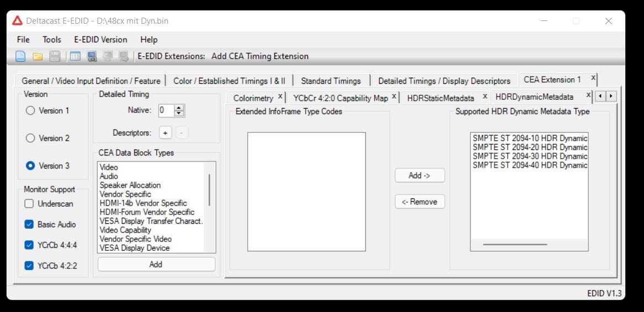Close the Colorimetry sub-tab
644x312 pixels.
[280, 96]
